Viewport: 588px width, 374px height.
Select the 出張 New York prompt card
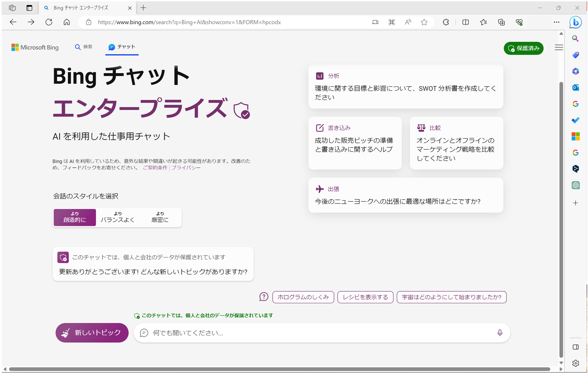coord(406,195)
